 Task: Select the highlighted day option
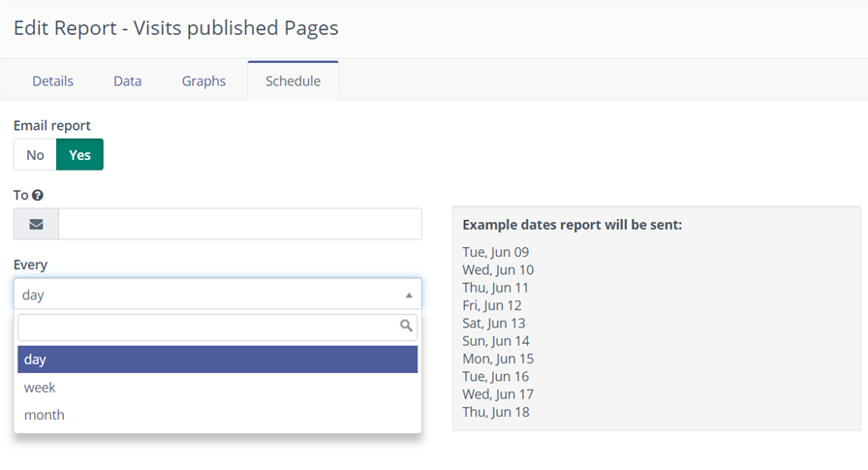(217, 360)
